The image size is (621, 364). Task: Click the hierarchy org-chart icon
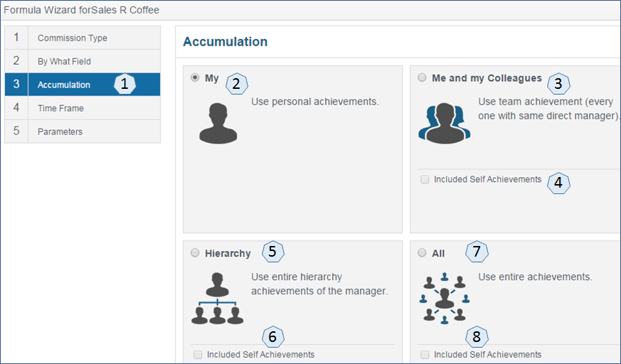(218, 299)
